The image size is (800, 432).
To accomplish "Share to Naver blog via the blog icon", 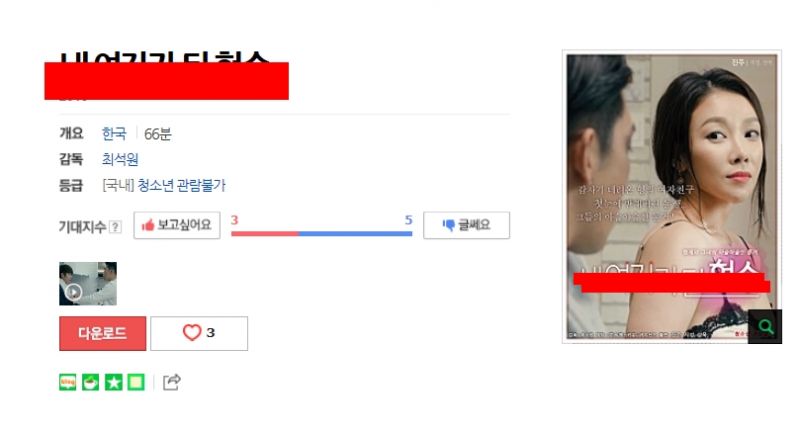I will point(68,382).
